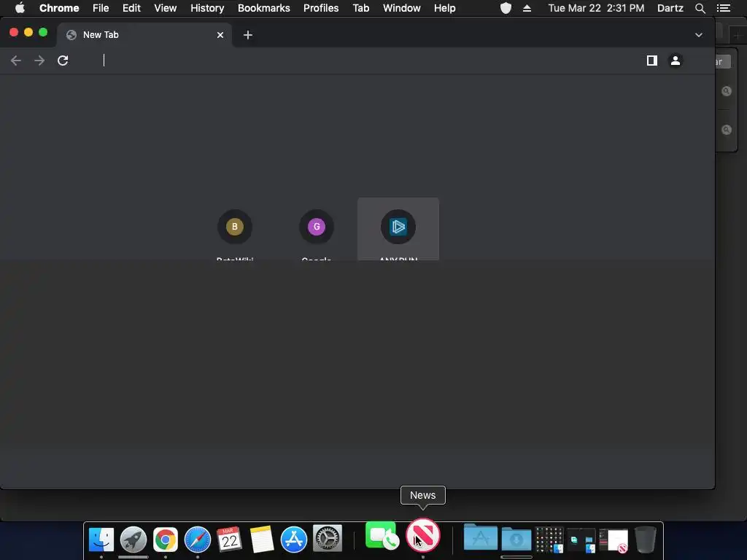Image resolution: width=747 pixels, height=560 pixels.
Task: Open Launchpad from the Dock
Action: [133, 540]
